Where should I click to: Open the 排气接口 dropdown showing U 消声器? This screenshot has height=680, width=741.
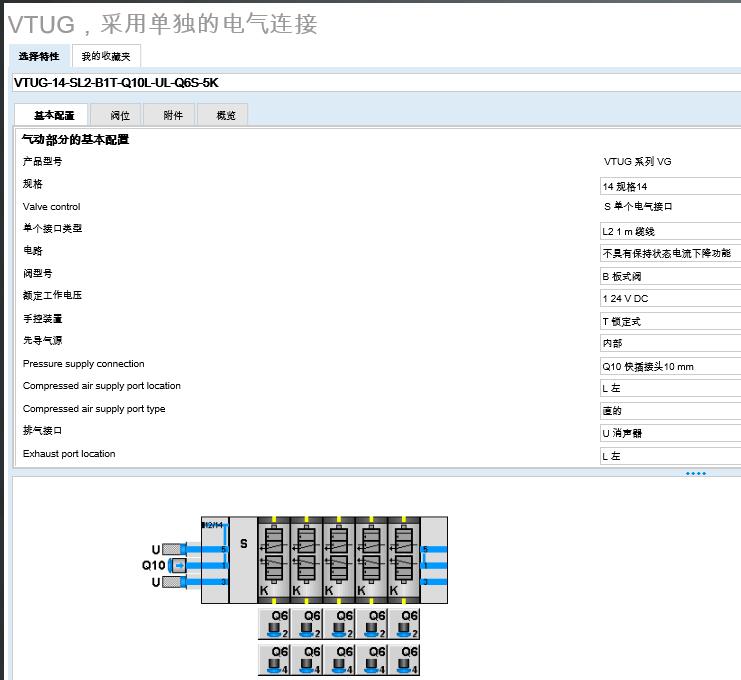point(670,433)
